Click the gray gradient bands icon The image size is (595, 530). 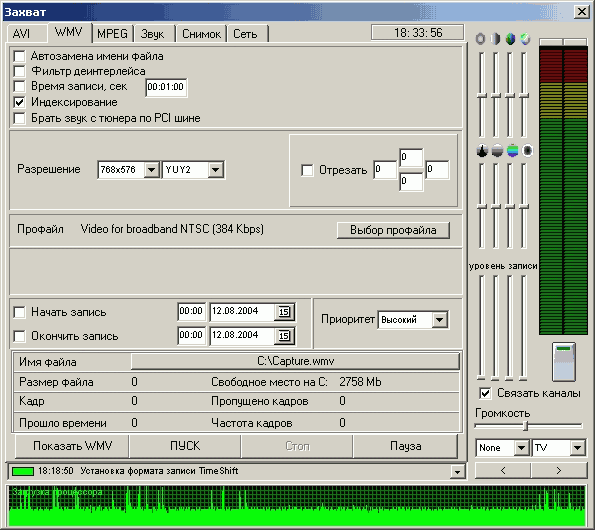(x=497, y=151)
